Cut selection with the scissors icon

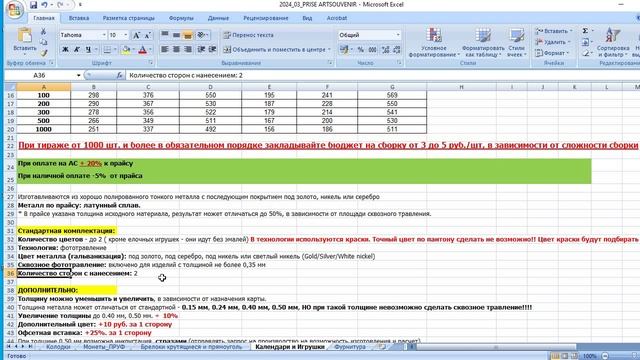coord(43,31)
